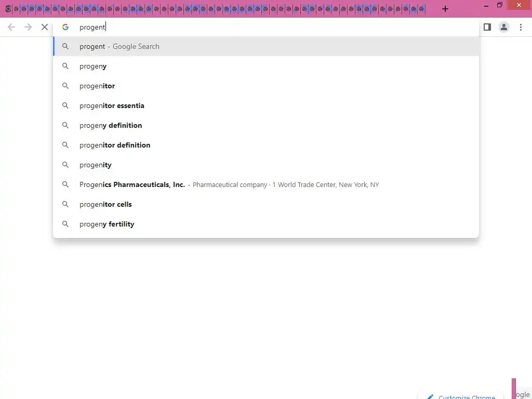532x399 pixels.
Task: Click the back navigation arrow
Action: [11, 27]
